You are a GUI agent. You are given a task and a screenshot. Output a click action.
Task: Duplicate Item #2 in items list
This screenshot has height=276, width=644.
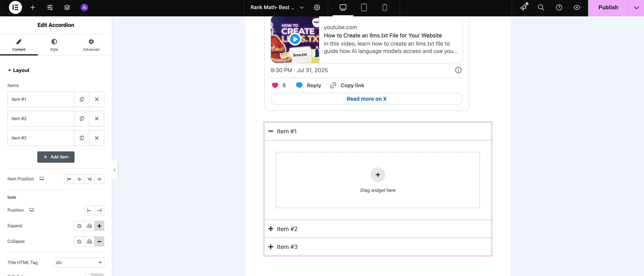82,119
